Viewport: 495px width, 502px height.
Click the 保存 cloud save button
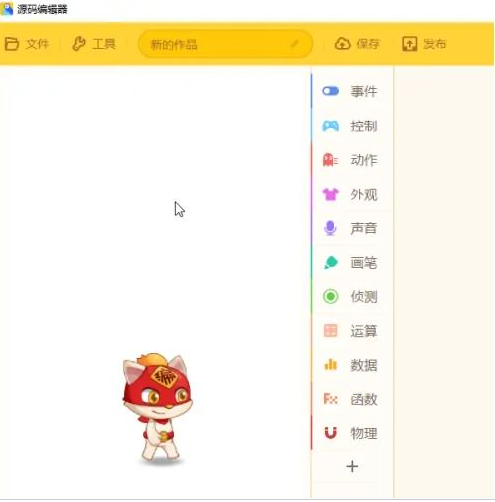[357, 44]
